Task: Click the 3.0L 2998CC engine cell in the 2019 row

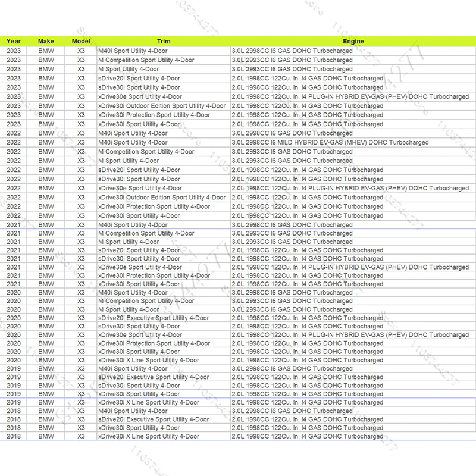Action: (x=353, y=369)
